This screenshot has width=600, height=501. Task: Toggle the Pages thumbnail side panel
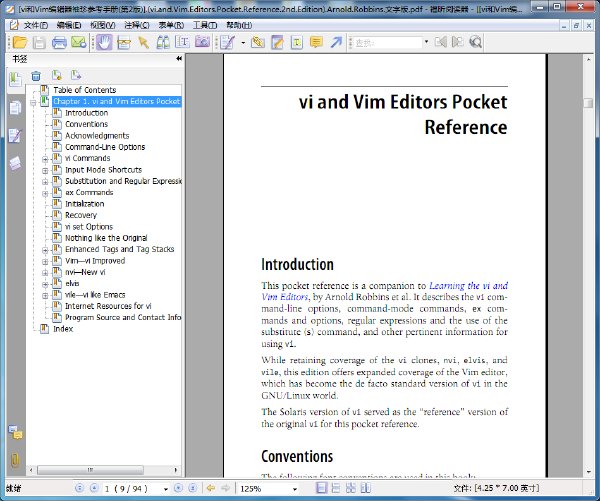tap(15, 108)
